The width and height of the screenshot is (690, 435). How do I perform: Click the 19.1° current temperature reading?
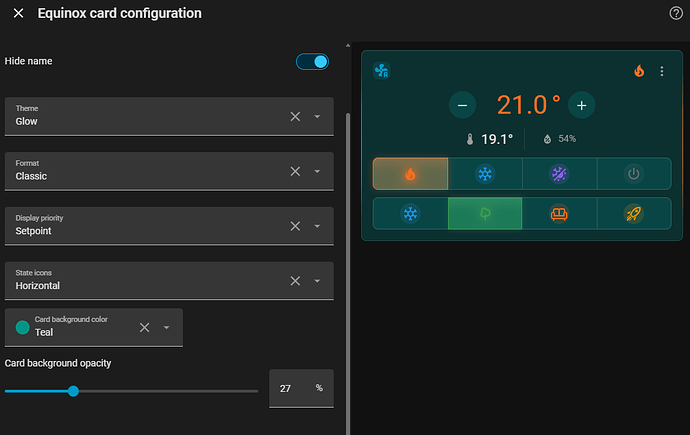coord(497,139)
